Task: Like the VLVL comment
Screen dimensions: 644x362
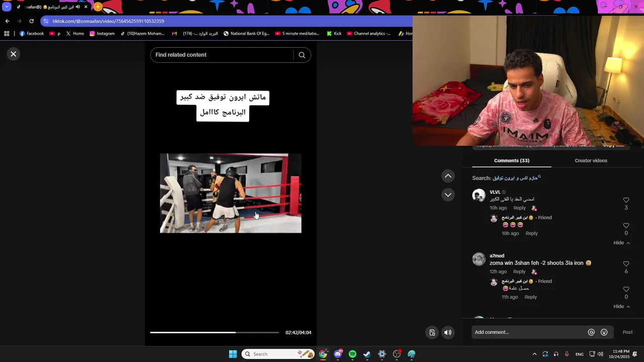Action: coord(626,200)
